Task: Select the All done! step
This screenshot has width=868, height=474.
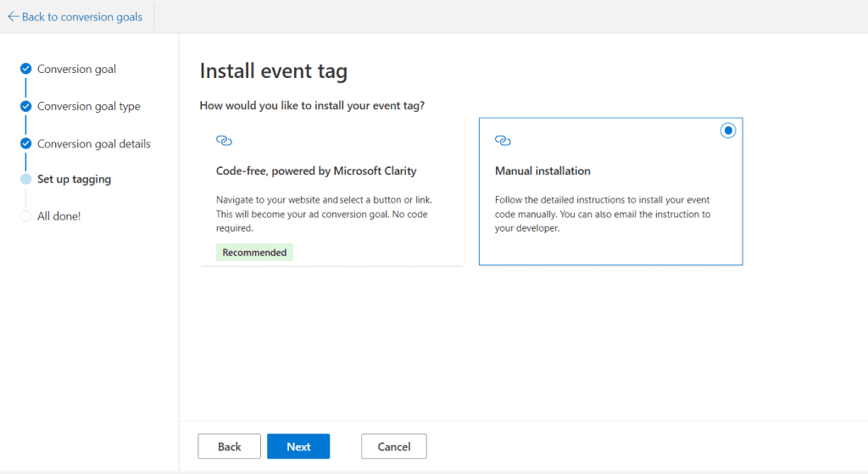Action: (58, 216)
